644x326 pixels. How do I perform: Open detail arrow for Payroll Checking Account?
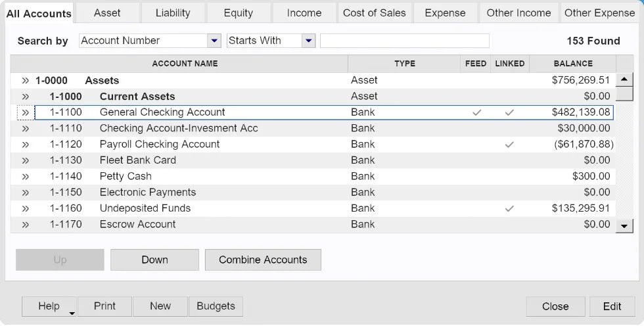coord(26,145)
